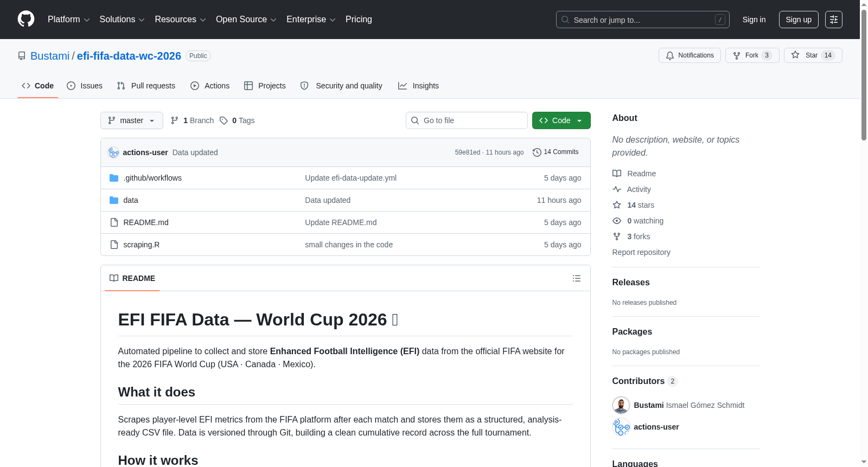Expand the master branch dropdown
This screenshot has height=467, width=868.
pyautogui.click(x=132, y=120)
